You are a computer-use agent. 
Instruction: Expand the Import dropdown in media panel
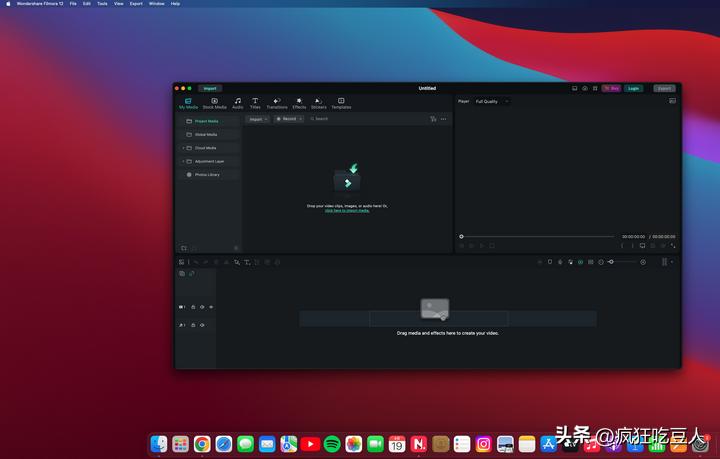[258, 119]
